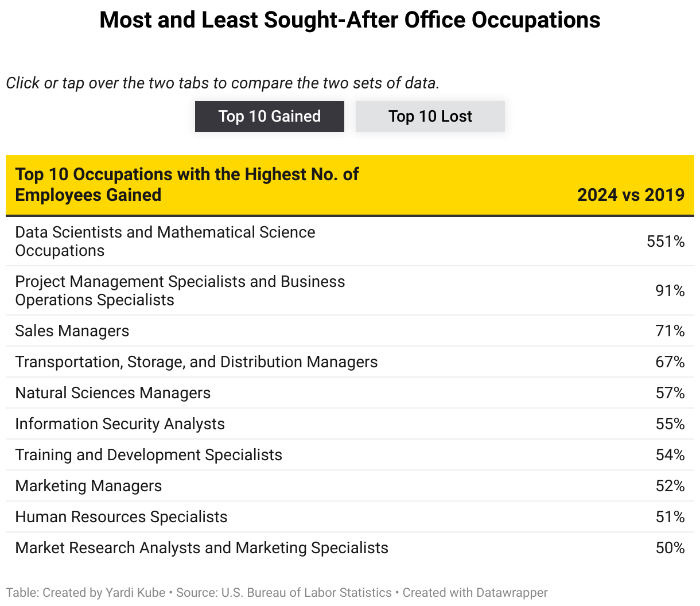Select the Project Management Specialists row
The width and height of the screenshot is (700, 606).
(x=180, y=290)
